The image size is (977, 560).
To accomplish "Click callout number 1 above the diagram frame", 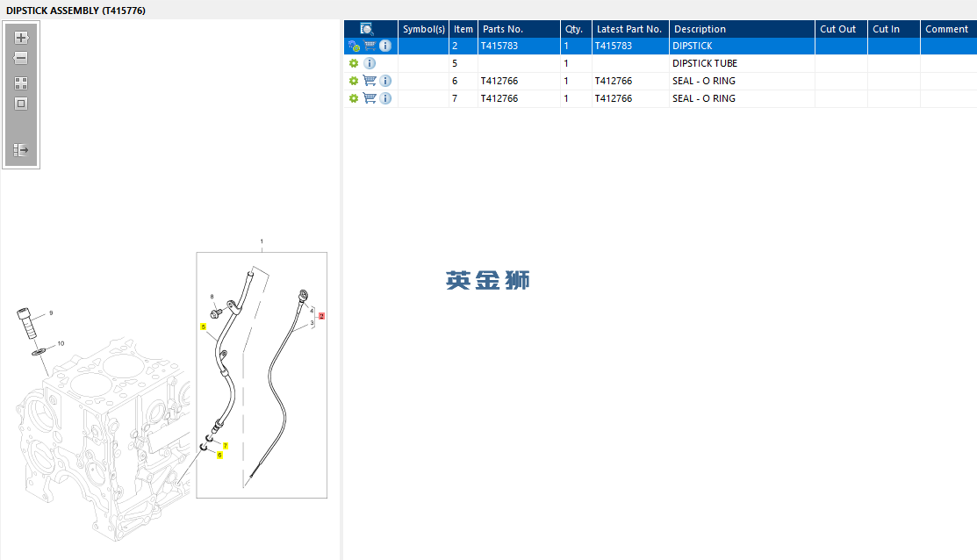I will 262,241.
